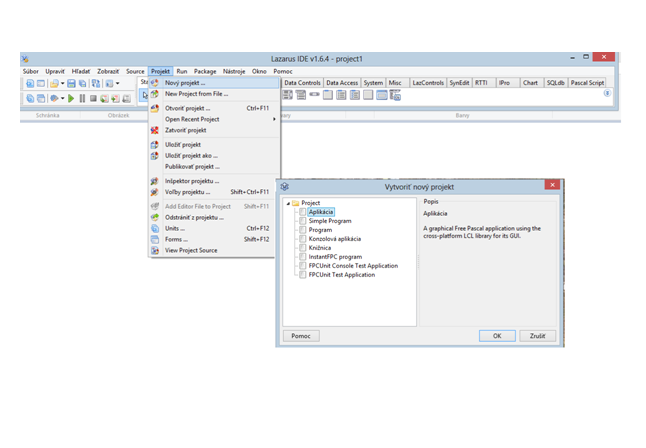Choose Otvoriť projekt menu entry
Image resolution: width=646 pixels, height=448 pixels.
[214, 108]
